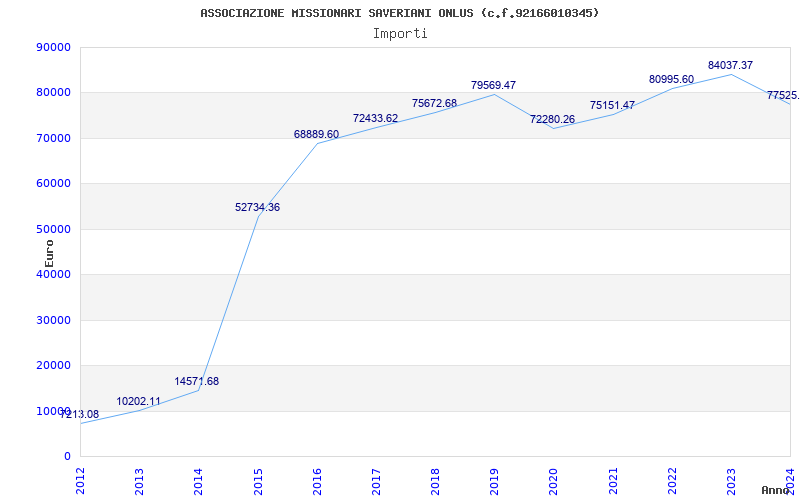The image size is (800, 500).
Task: Select data label 52734.36
Action: [x=257, y=207]
